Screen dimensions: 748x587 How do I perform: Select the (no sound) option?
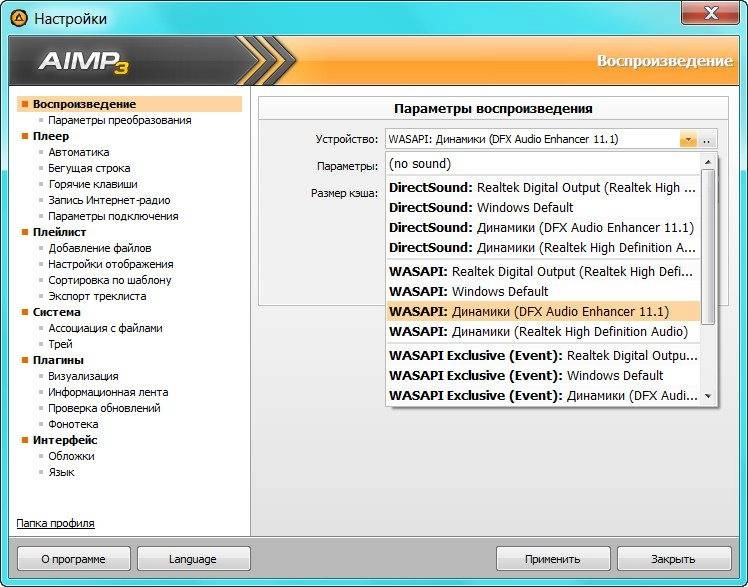pyautogui.click(x=543, y=164)
